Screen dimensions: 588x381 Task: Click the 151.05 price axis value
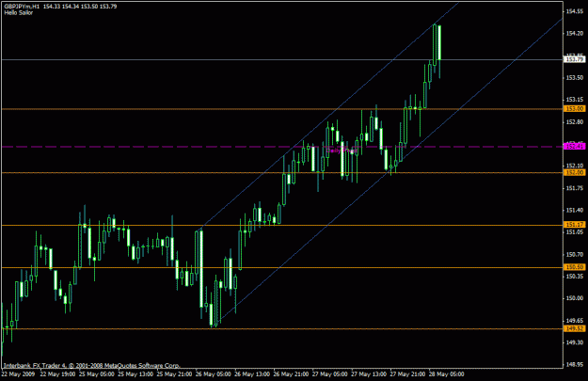point(575,232)
